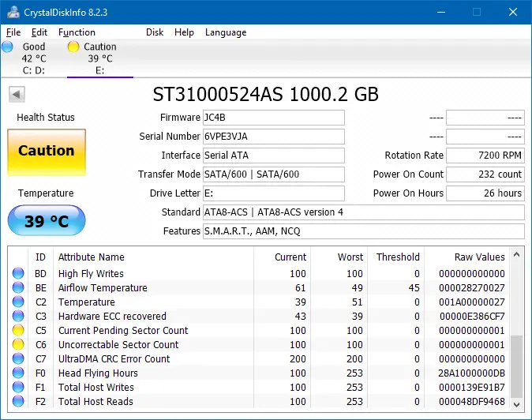The height and width of the screenshot is (420, 532).
Task: Click blue dot for Head Flying Hours
Action: pos(18,373)
